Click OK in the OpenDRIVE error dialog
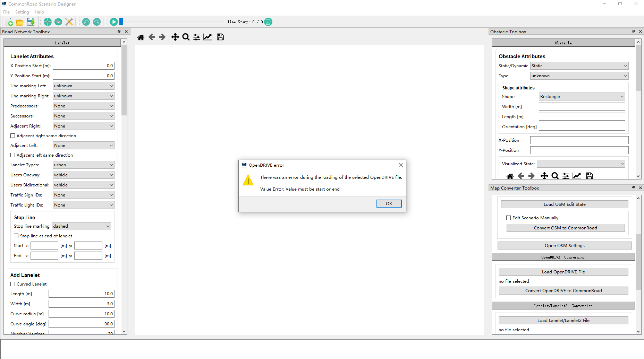This screenshot has width=644, height=359. coord(389,204)
